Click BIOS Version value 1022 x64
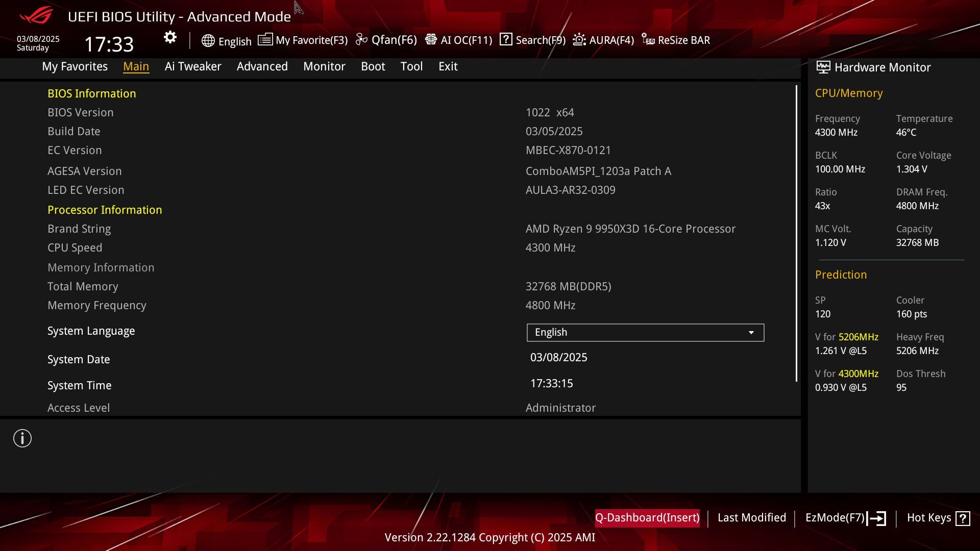The width and height of the screenshot is (980, 551). tap(550, 113)
